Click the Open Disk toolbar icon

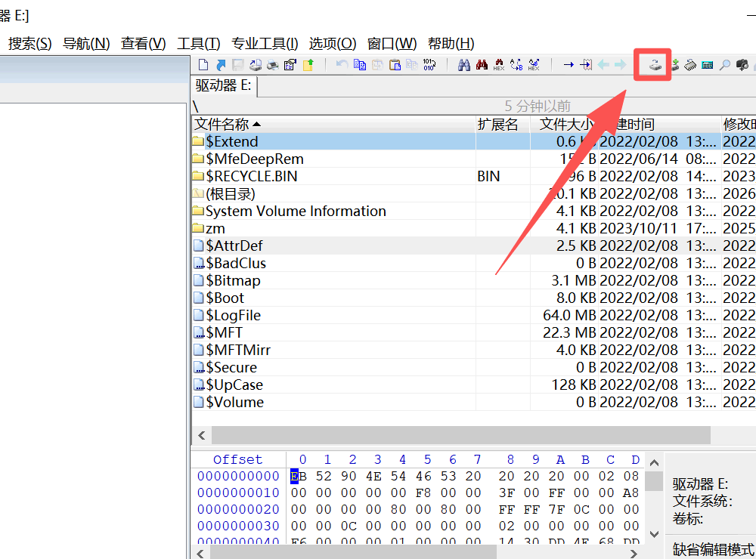655,65
